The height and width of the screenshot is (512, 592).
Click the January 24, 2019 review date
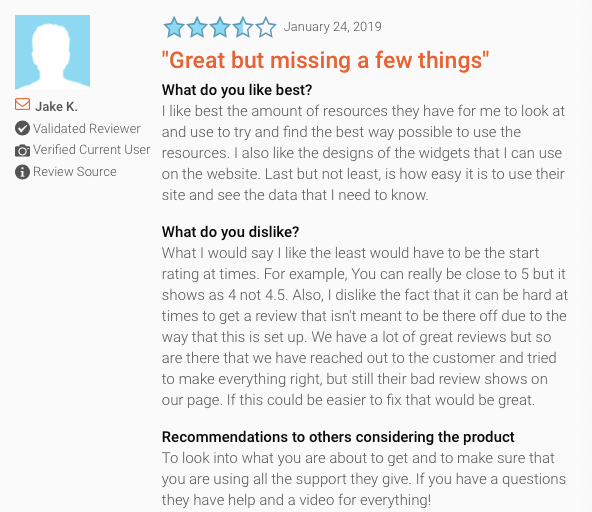tap(333, 27)
